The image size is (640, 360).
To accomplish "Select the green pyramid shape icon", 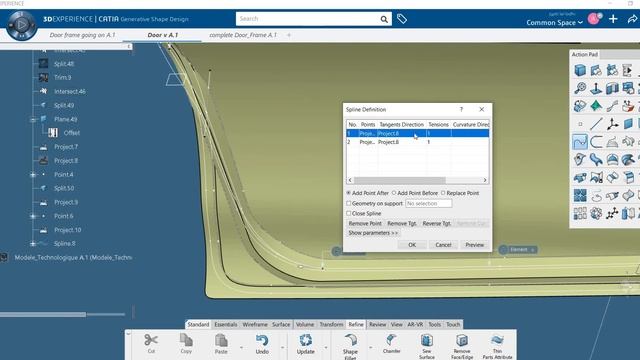I will point(596,106).
